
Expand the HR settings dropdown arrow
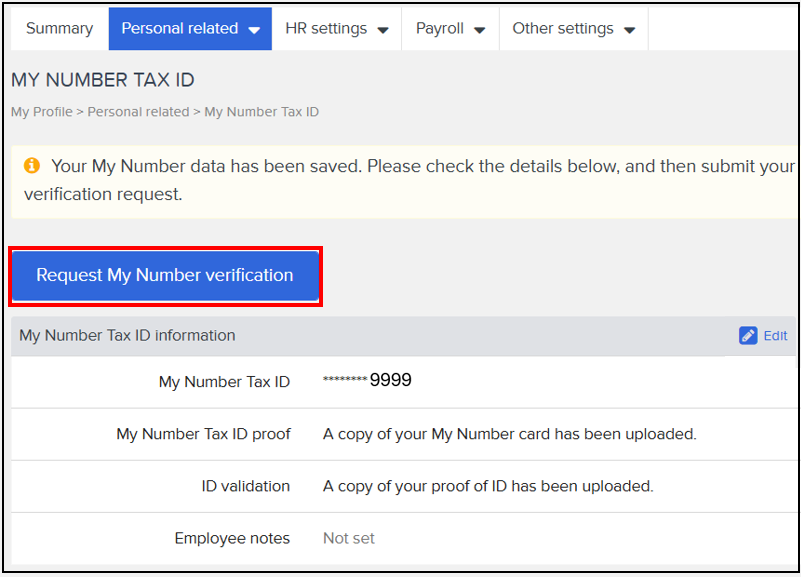[x=383, y=31]
